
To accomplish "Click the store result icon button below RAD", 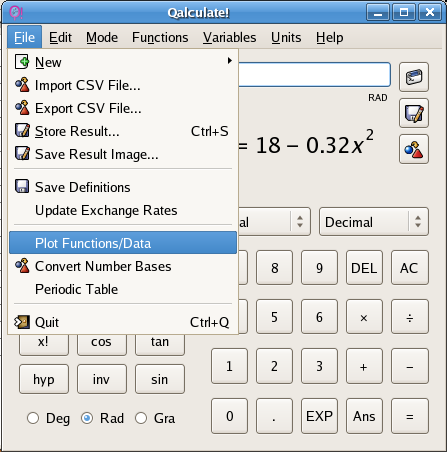I will pyautogui.click(x=414, y=113).
